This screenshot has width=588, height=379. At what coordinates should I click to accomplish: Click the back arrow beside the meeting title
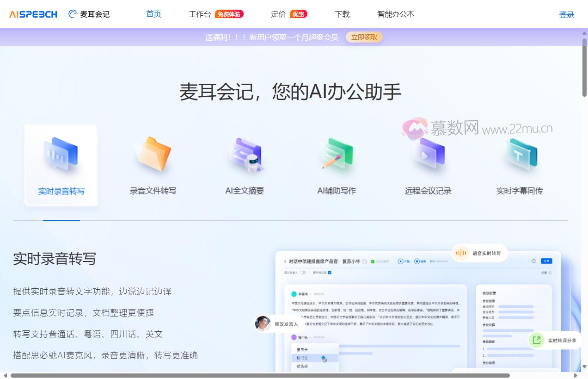285,261
